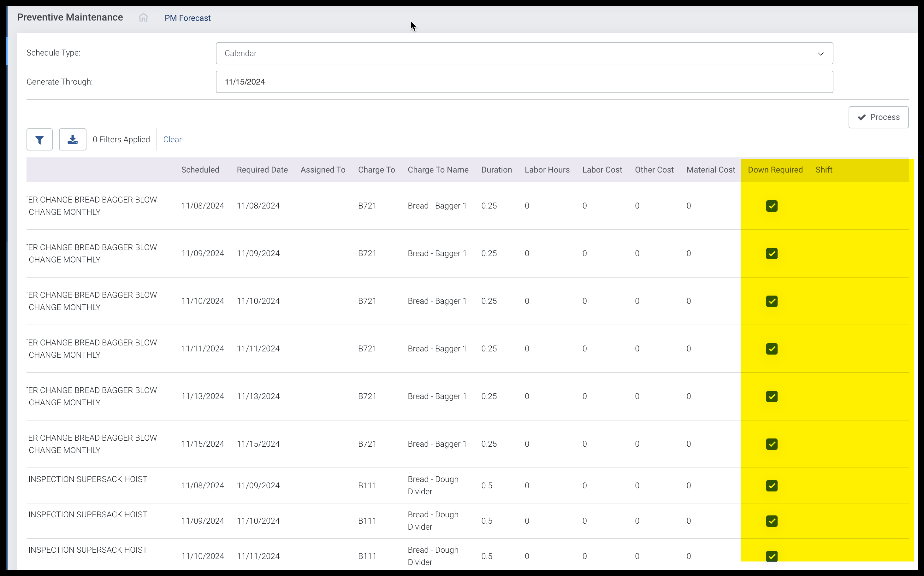
Task: Open the filter options funnel icon
Action: coord(39,140)
